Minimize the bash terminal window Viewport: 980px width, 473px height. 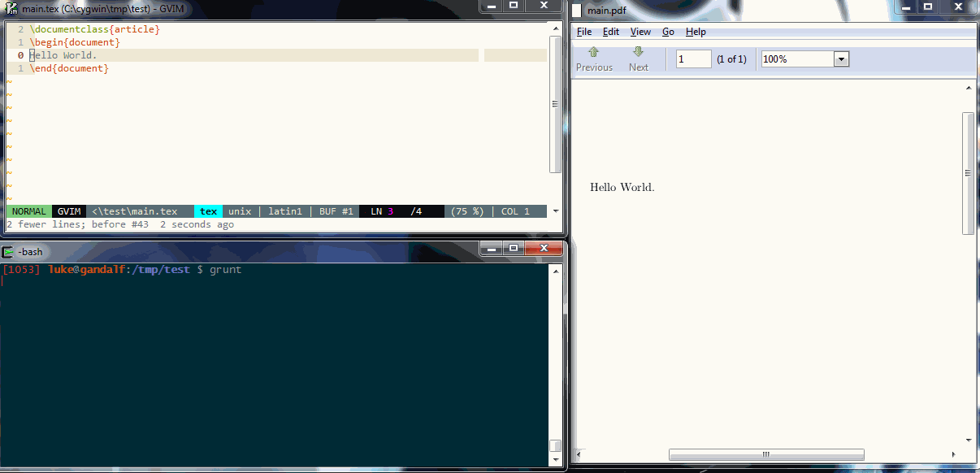[491, 248]
